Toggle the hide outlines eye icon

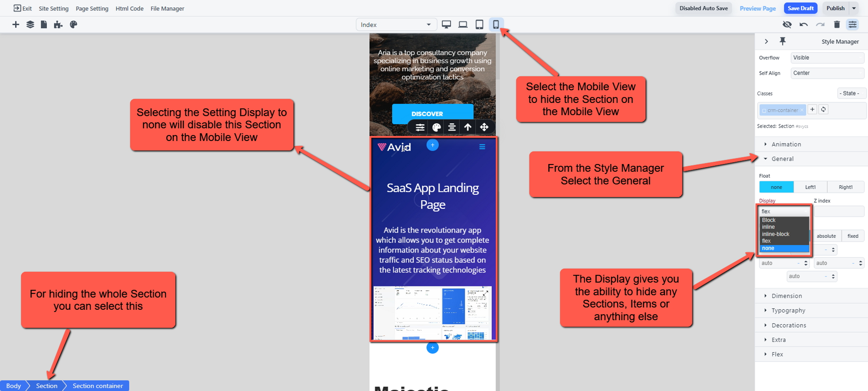(787, 25)
